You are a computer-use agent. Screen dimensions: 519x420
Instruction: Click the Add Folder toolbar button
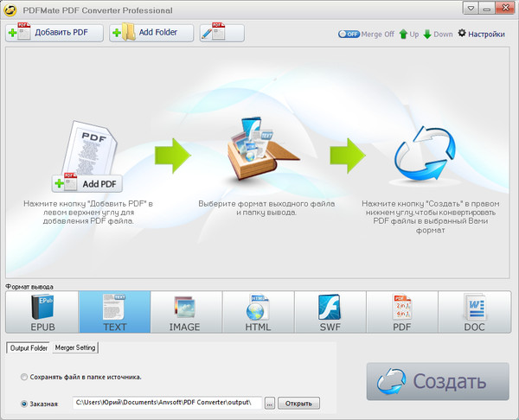[151, 33]
